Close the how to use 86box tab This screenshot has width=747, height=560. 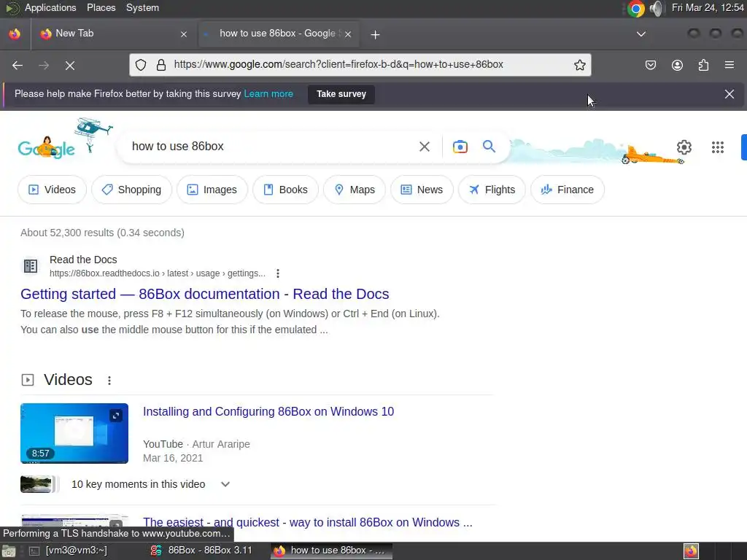(348, 34)
